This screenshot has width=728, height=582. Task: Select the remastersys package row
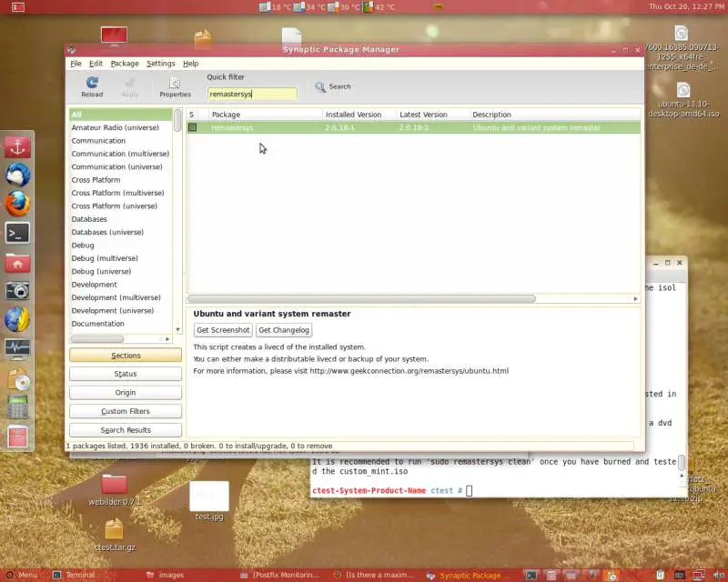click(x=414, y=127)
